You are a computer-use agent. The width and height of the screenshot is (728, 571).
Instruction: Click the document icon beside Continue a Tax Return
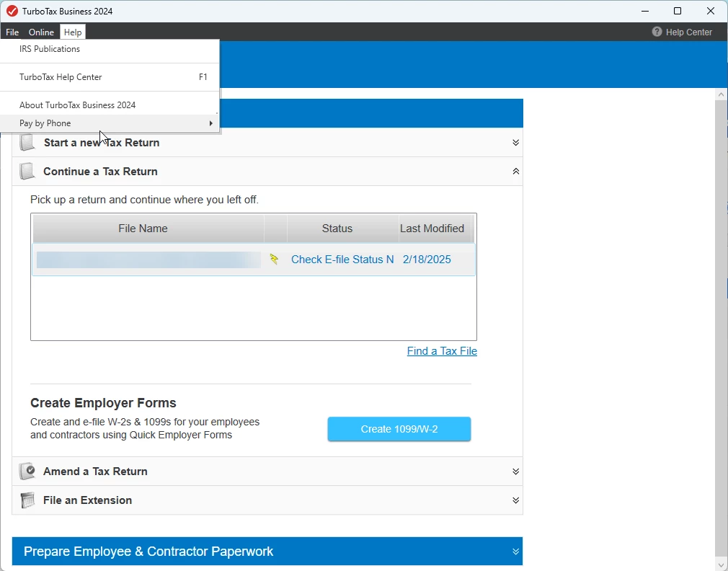pos(27,172)
